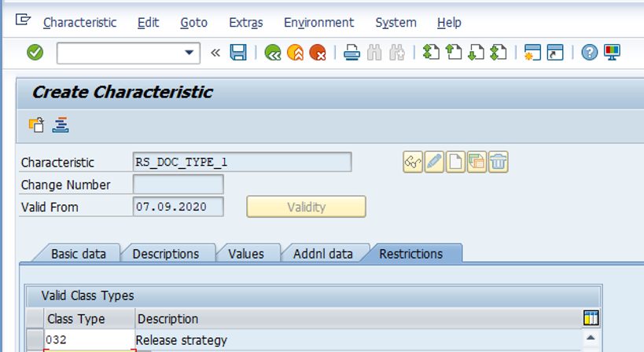Click the Class Type cell 032

[89, 339]
